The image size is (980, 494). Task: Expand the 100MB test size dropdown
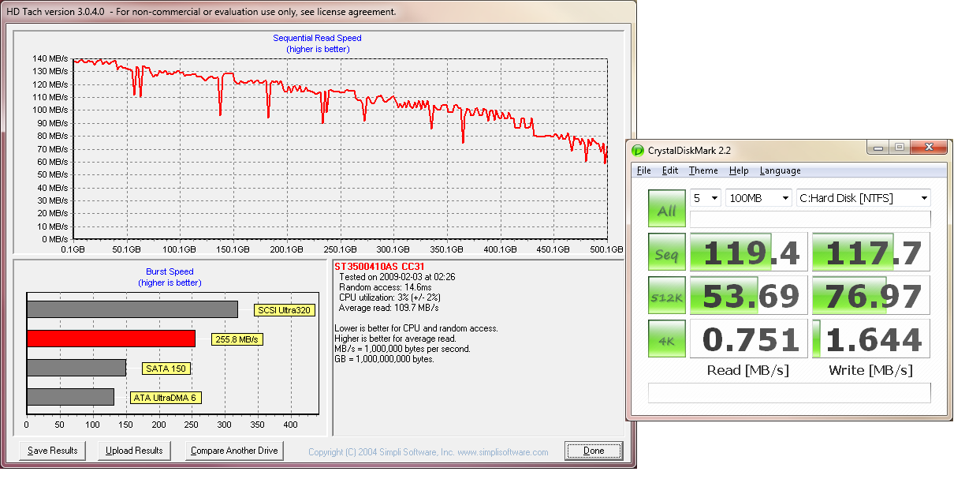point(758,198)
